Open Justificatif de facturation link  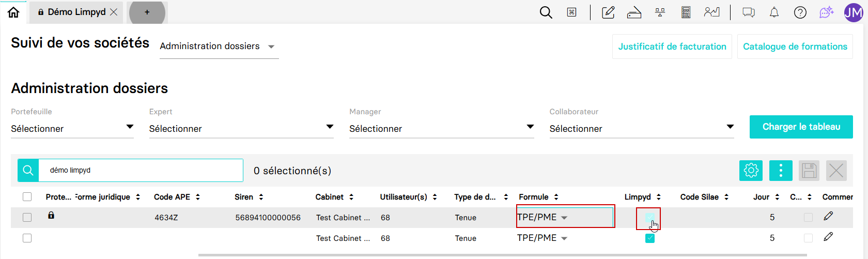coord(672,47)
